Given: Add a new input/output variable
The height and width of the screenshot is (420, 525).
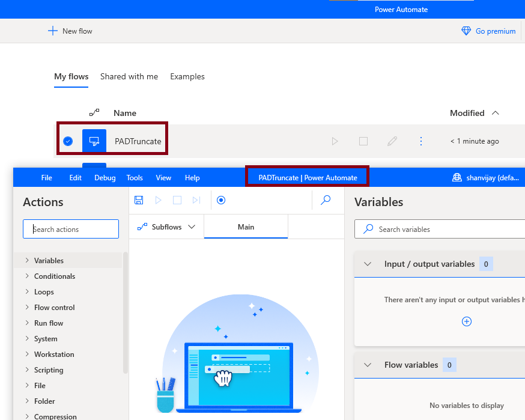Looking at the screenshot, I should (x=467, y=321).
